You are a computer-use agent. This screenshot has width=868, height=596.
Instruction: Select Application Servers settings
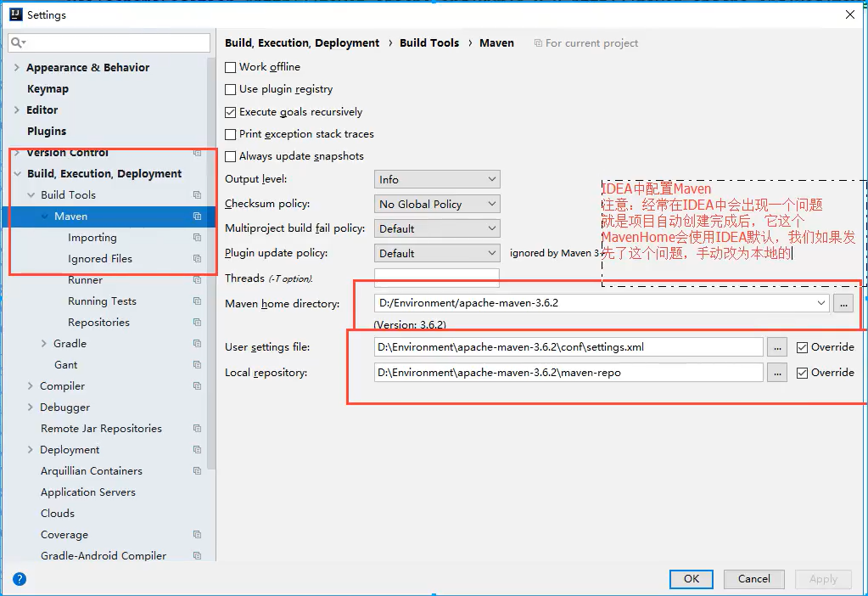88,492
